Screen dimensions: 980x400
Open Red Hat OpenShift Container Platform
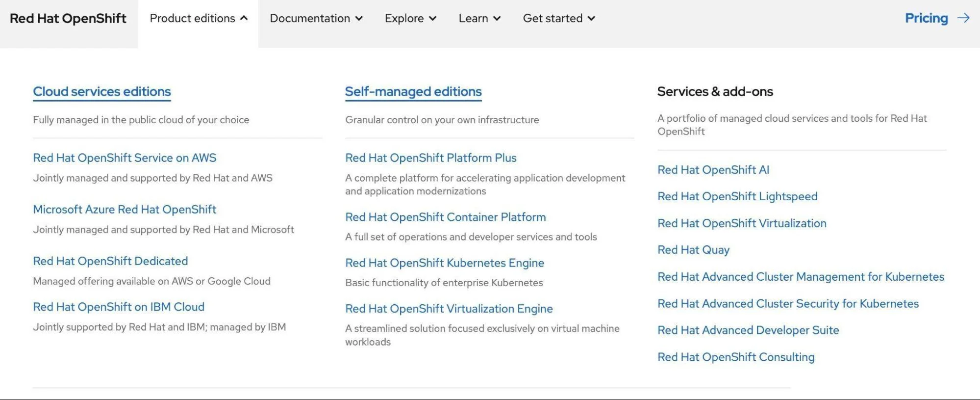[446, 217]
